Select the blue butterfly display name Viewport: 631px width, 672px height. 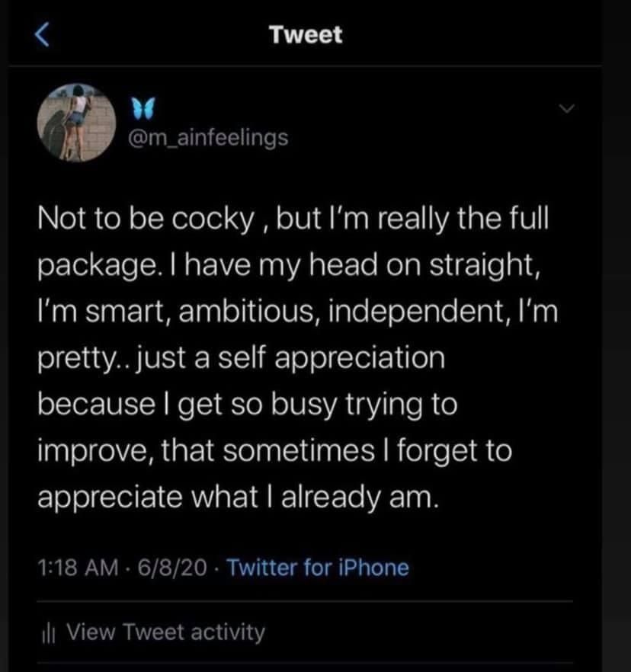143,109
